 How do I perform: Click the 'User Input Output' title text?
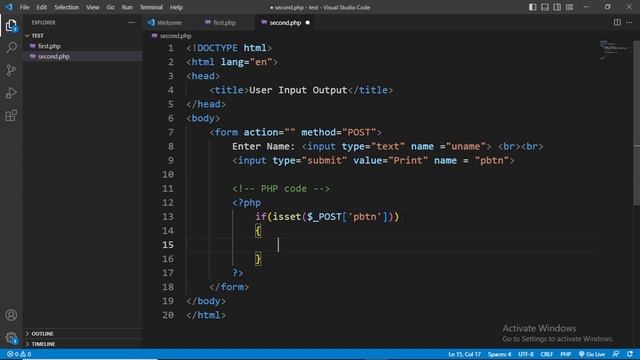[298, 90]
